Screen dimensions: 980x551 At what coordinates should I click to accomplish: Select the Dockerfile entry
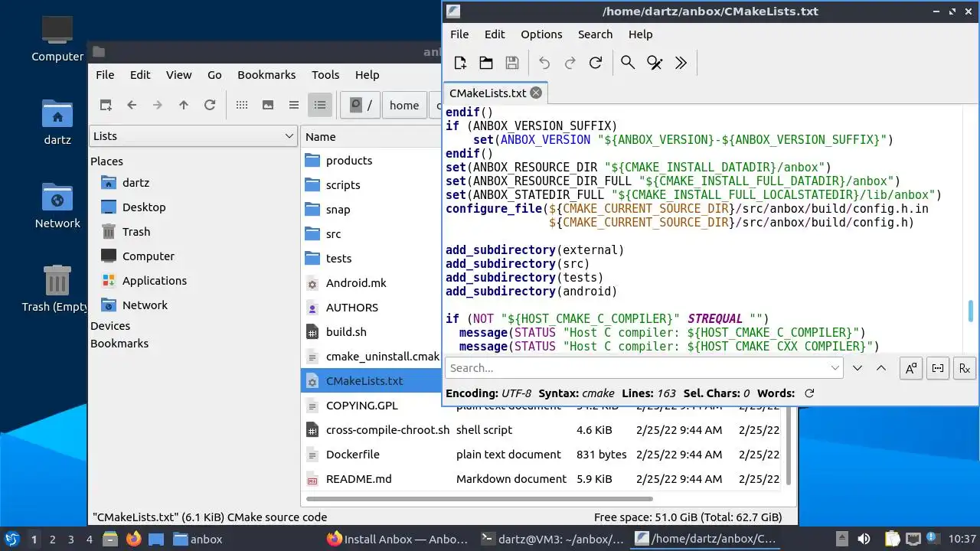pyautogui.click(x=353, y=455)
